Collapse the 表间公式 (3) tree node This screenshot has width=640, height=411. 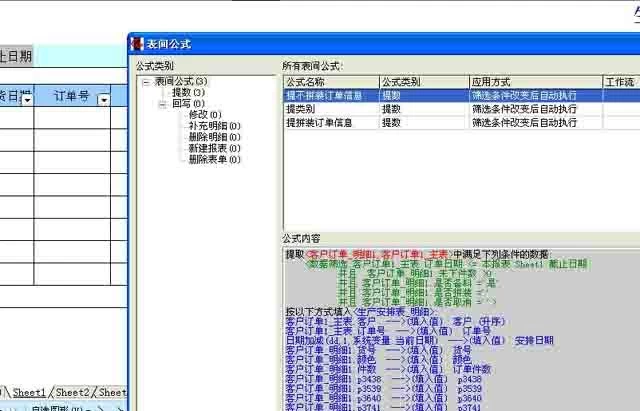pos(146,81)
